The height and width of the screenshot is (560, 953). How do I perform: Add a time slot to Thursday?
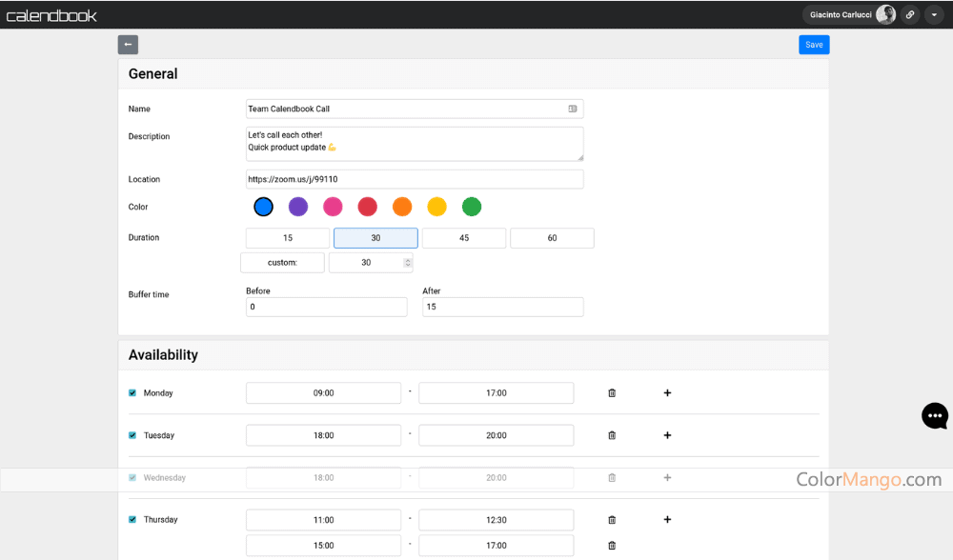(x=667, y=520)
